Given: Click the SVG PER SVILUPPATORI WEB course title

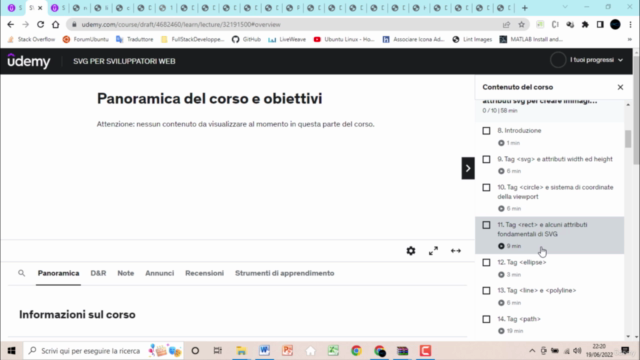Looking at the screenshot, I should (x=124, y=61).
